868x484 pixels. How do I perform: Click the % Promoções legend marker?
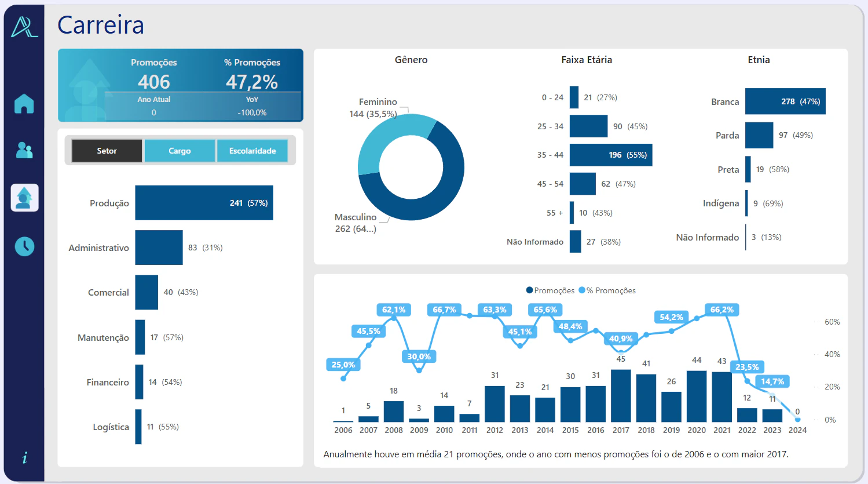tap(582, 290)
